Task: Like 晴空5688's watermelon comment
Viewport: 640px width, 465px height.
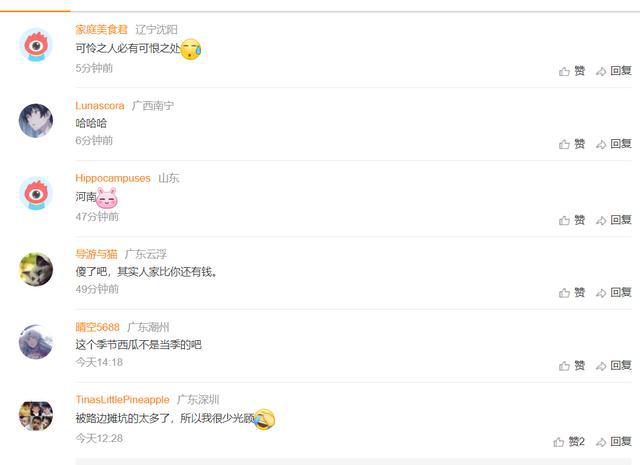Action: [x=572, y=366]
